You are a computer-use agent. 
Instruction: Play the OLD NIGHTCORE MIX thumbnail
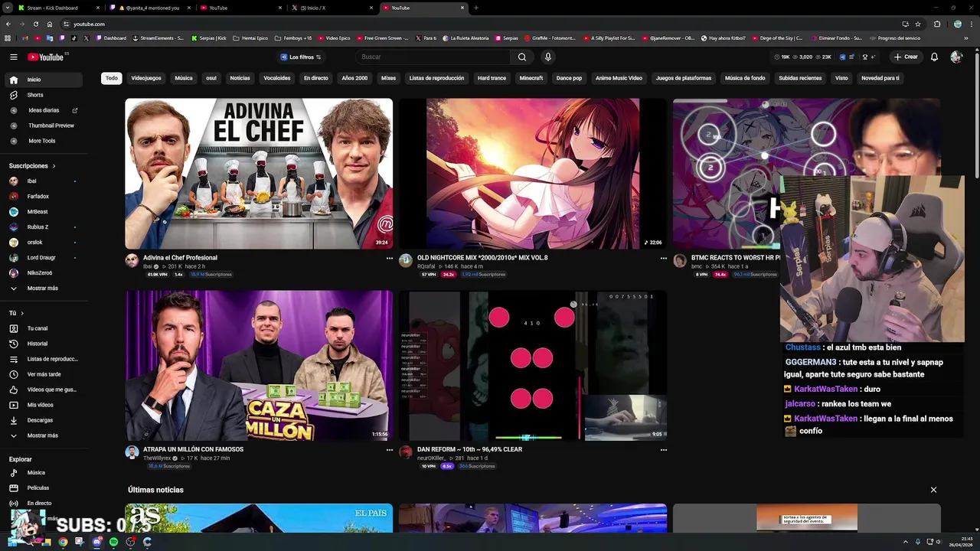click(533, 174)
